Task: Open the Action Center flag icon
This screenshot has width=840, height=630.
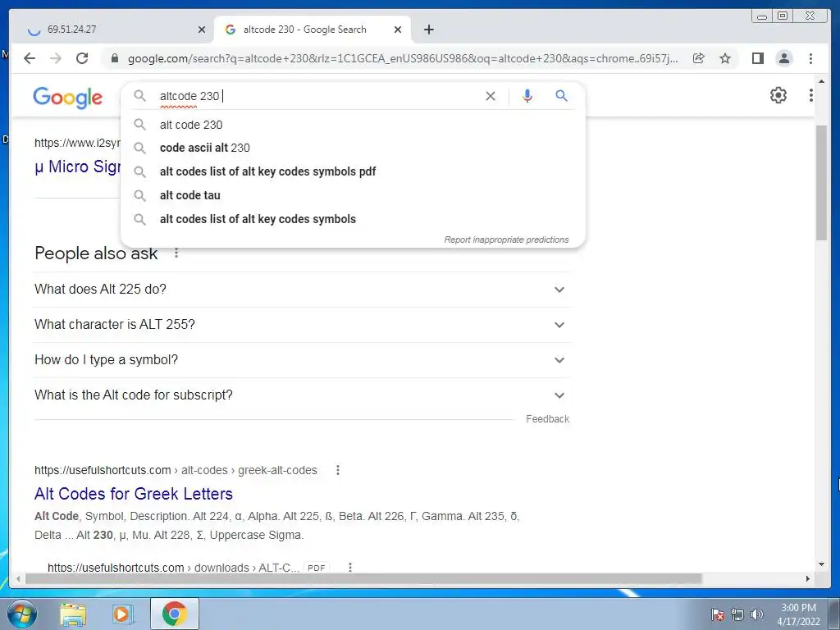Action: 717,614
